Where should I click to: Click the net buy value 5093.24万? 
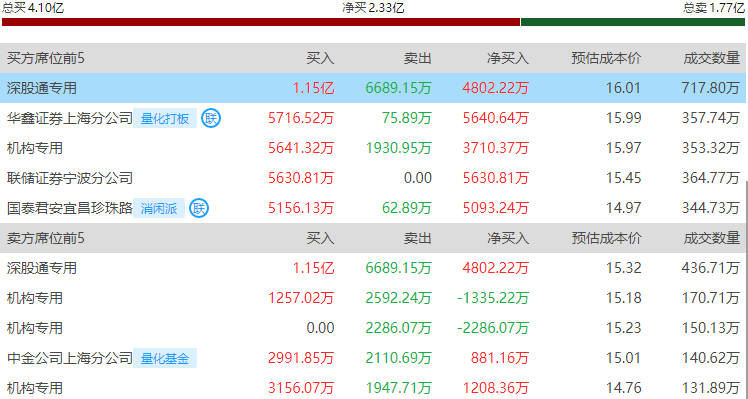coord(496,208)
